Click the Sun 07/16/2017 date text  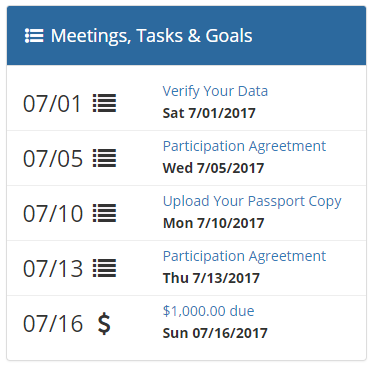[215, 333]
